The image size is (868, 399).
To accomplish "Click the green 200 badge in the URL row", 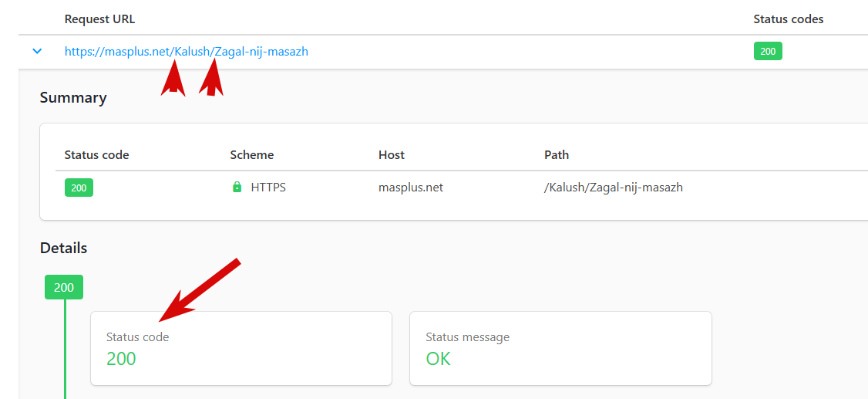I will click(767, 52).
